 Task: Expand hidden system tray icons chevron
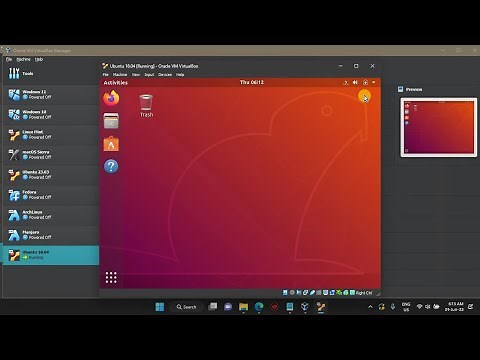point(370,307)
